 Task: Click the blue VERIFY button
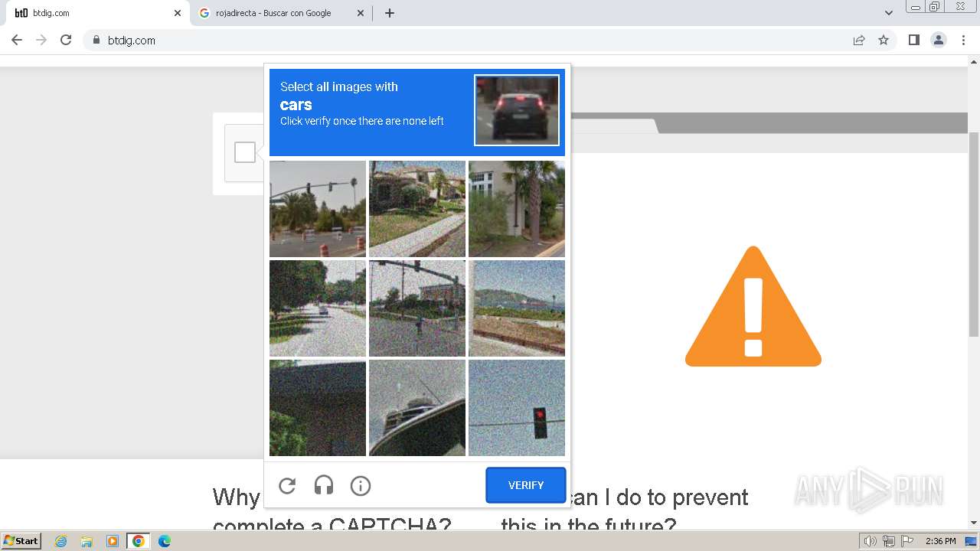[x=526, y=485]
